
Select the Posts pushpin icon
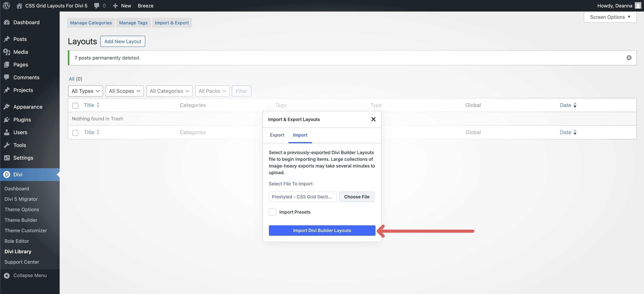7,39
